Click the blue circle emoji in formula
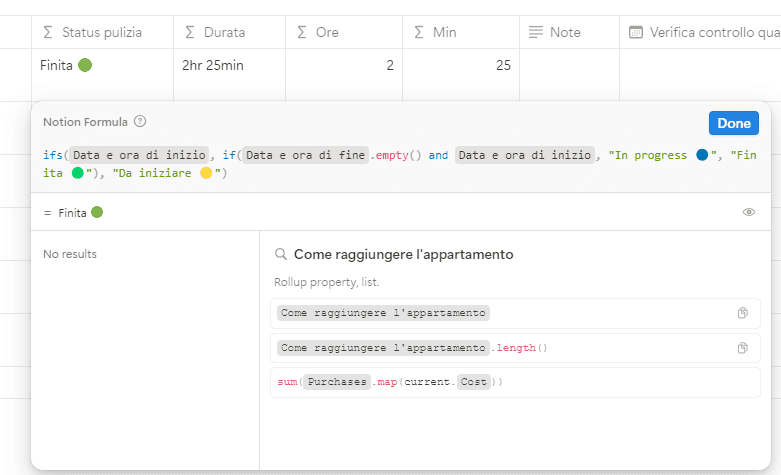The height and width of the screenshot is (475, 781). (702, 155)
